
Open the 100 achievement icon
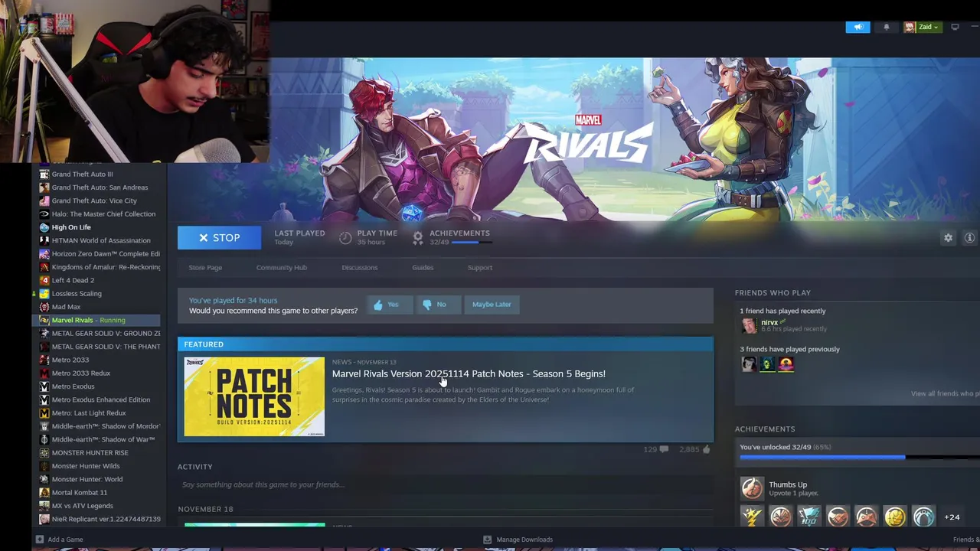809,517
